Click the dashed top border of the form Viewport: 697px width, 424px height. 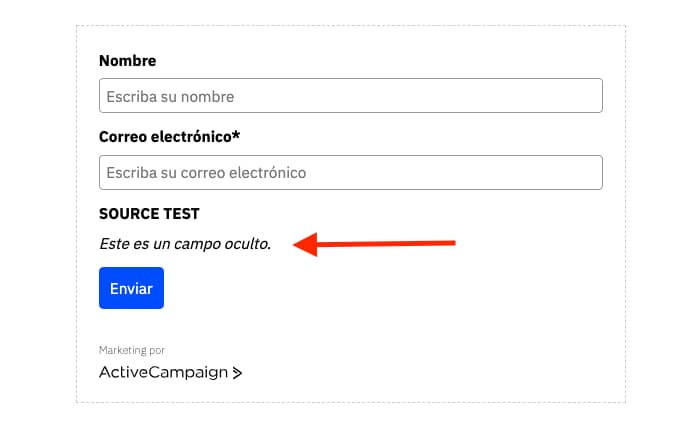tap(350, 26)
